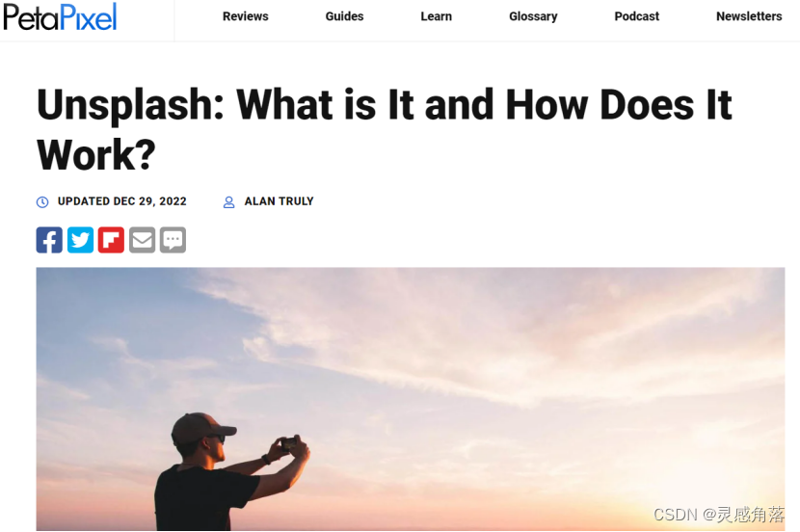Open comments speech bubble icon
Screen dimensions: 800x532
[173, 240]
